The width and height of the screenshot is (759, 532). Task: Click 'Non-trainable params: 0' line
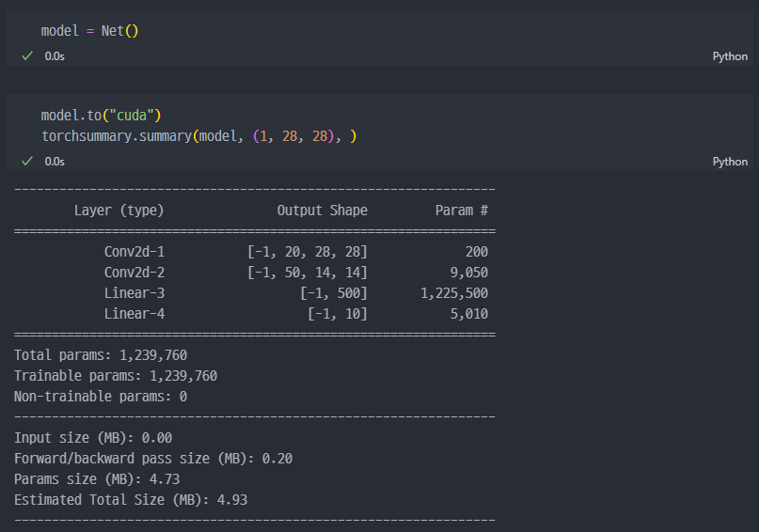[x=101, y=397]
